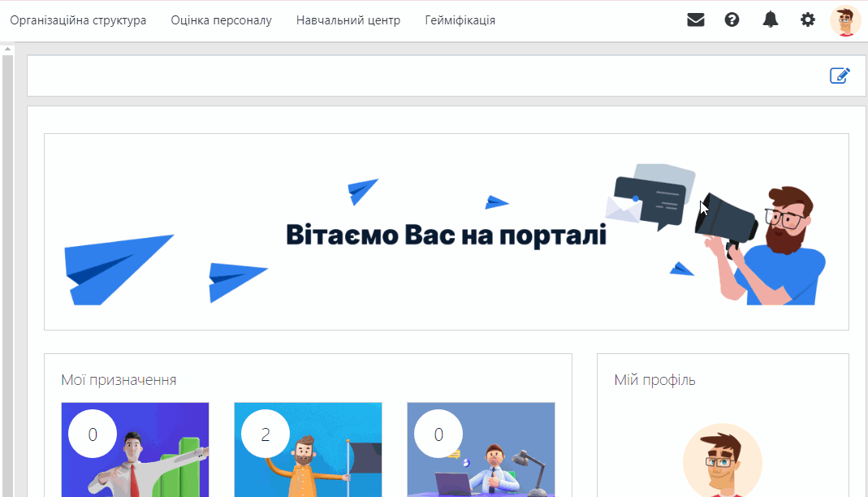Open the first assignment card showing 0
868x497 pixels.
pos(135,449)
